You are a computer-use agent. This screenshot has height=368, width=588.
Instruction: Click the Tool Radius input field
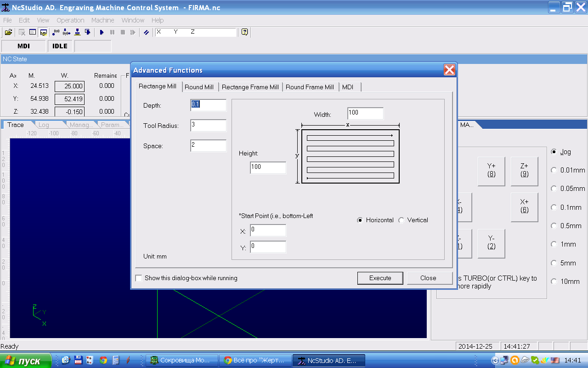[x=209, y=125]
